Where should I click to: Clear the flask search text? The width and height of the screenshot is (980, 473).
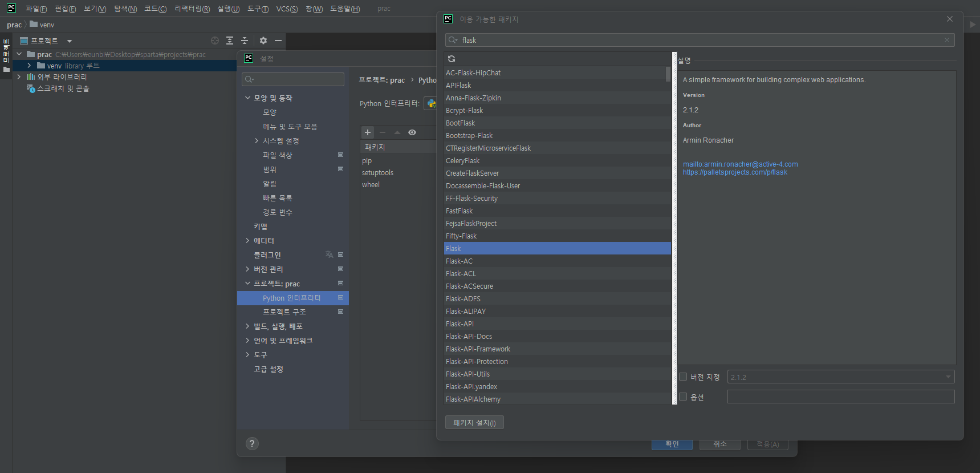click(x=947, y=40)
